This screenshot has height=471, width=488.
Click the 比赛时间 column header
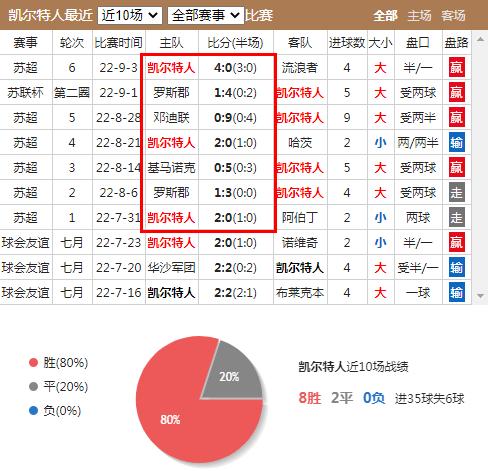(119, 43)
